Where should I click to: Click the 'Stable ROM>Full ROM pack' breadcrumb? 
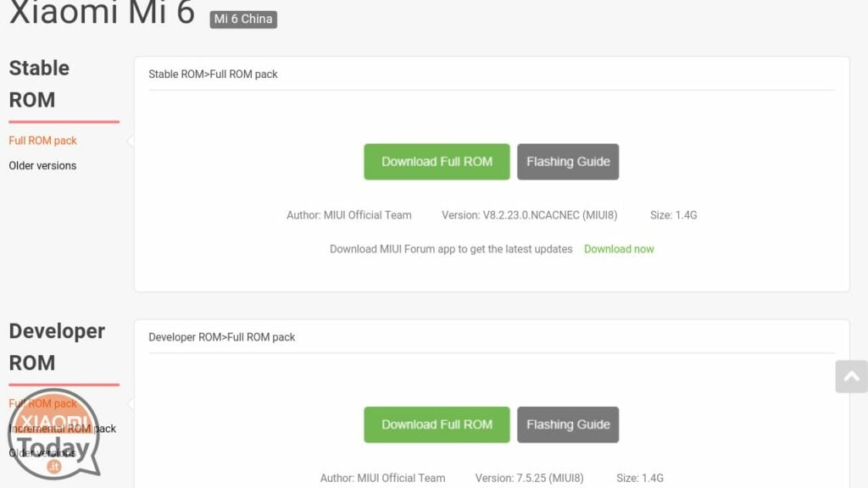213,75
